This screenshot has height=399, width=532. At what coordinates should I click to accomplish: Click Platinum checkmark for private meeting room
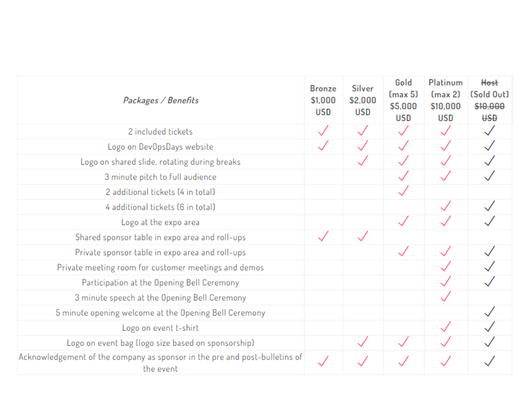click(446, 266)
